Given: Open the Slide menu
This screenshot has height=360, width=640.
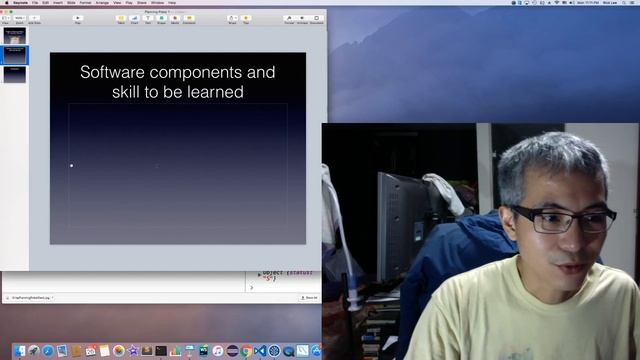Looking at the screenshot, I should (71, 2).
